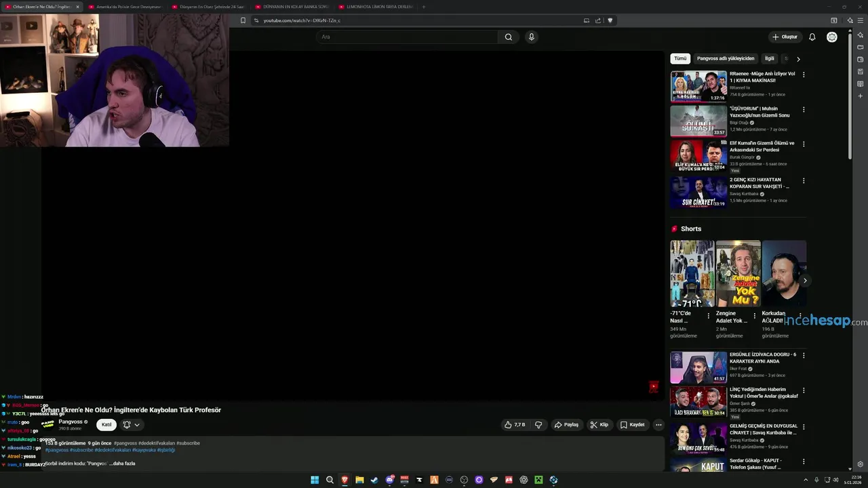Open Steam from the taskbar
The width and height of the screenshot is (868, 488).
point(374,480)
